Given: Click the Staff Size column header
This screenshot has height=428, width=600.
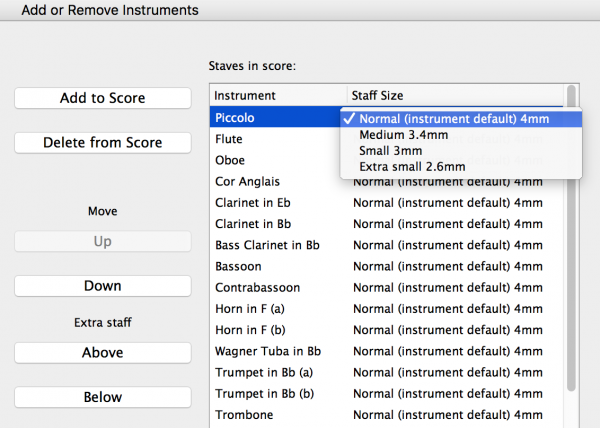Looking at the screenshot, I should [455, 95].
